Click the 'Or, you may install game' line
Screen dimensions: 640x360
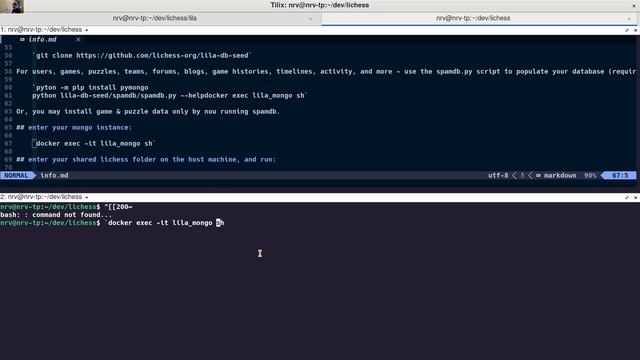[148, 111]
